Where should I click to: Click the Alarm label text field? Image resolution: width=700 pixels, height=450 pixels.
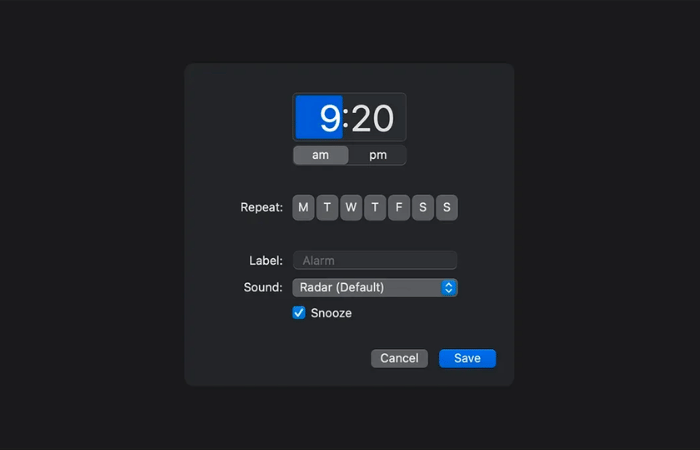pos(375,261)
